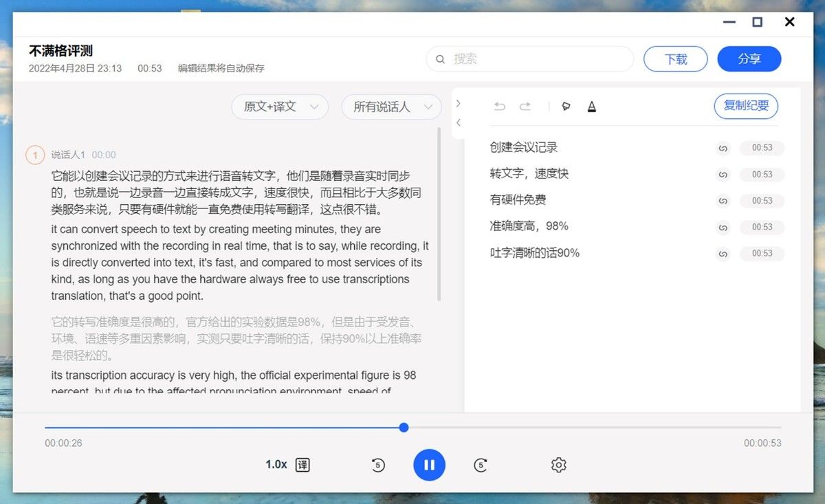Rewind five seconds
This screenshot has width=825, height=504.
coord(378,465)
